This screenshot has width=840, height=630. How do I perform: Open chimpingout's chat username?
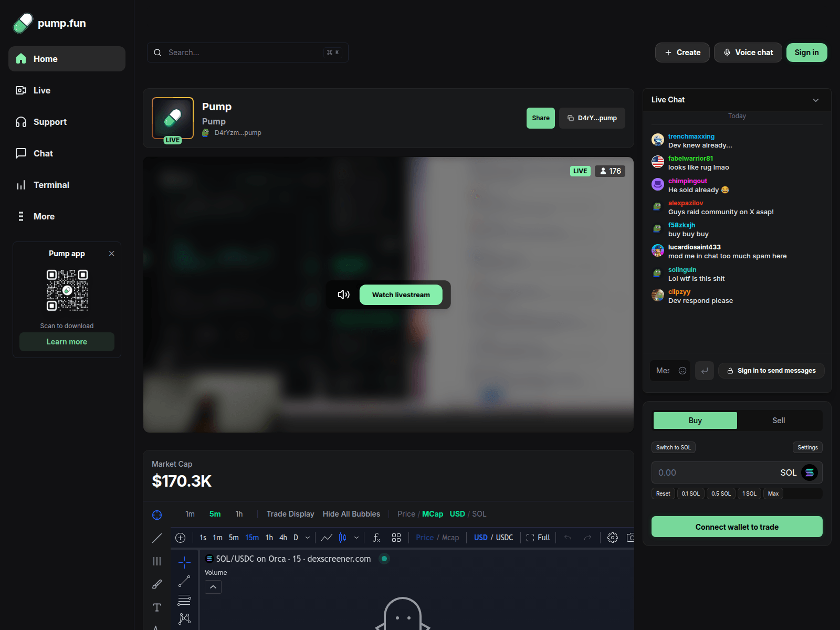[x=687, y=181]
